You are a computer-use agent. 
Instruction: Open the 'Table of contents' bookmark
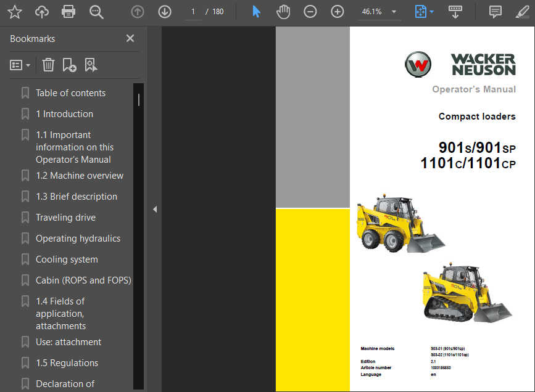click(x=70, y=93)
